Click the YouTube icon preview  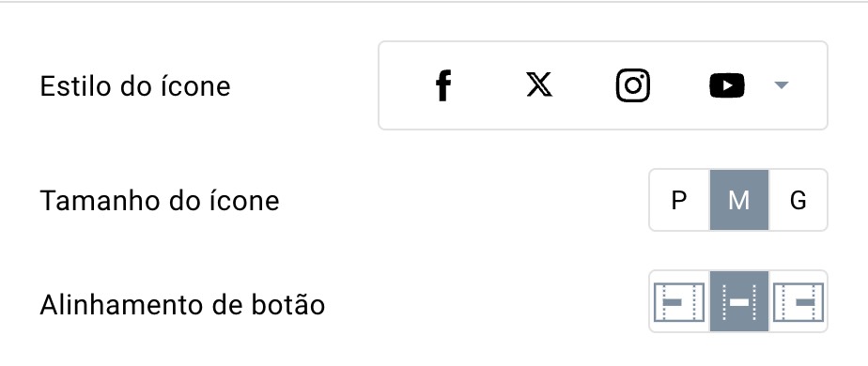click(727, 85)
